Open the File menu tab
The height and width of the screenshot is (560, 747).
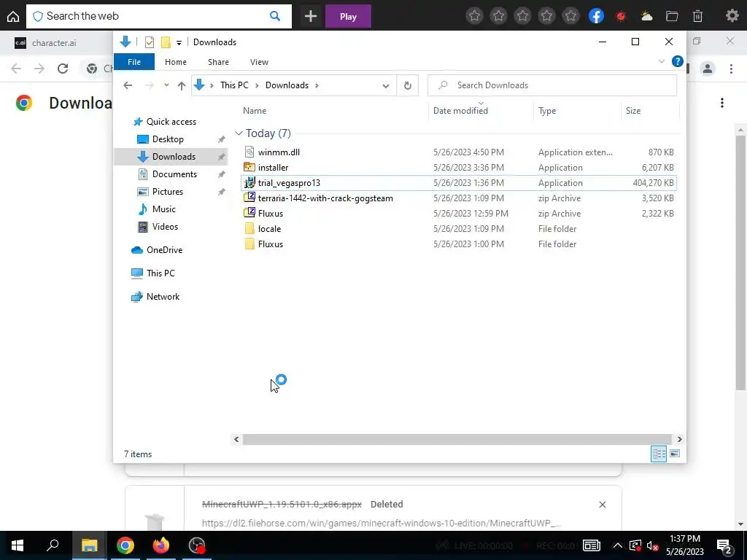134,62
